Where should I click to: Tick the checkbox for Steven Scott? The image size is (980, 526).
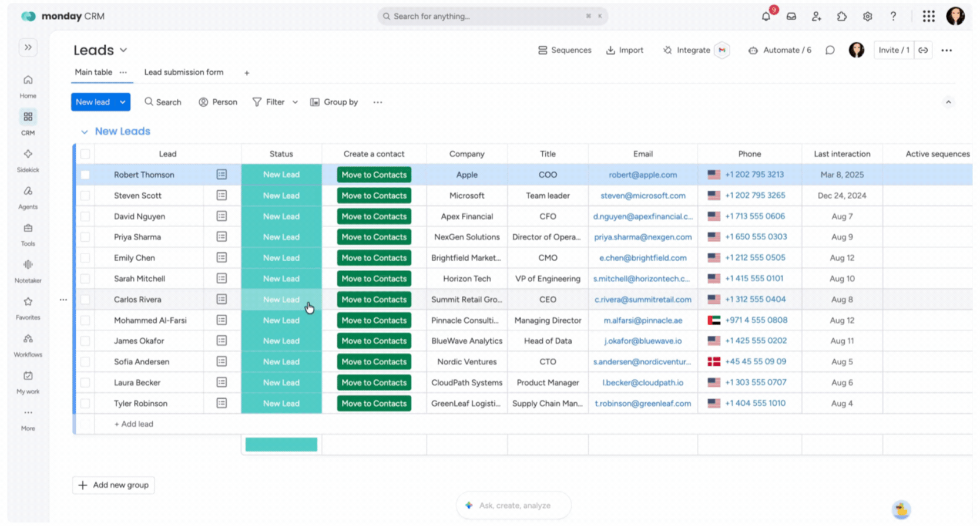click(85, 195)
